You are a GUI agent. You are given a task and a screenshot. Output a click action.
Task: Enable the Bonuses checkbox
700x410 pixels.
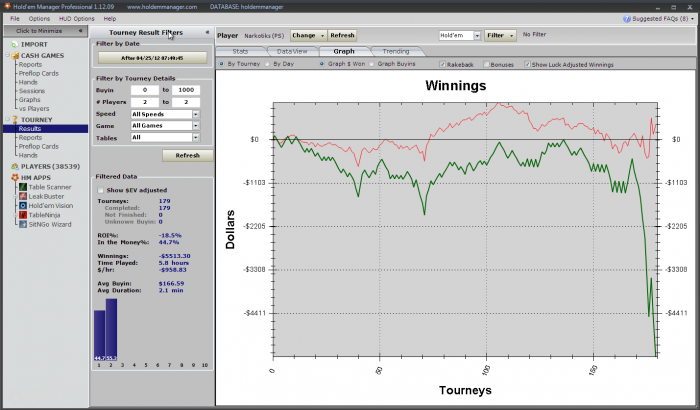point(486,64)
